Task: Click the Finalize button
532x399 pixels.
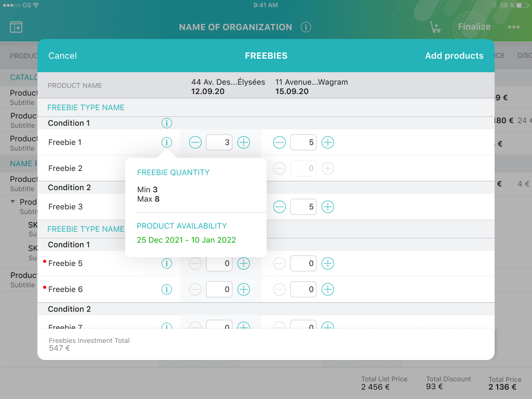Action: [474, 27]
